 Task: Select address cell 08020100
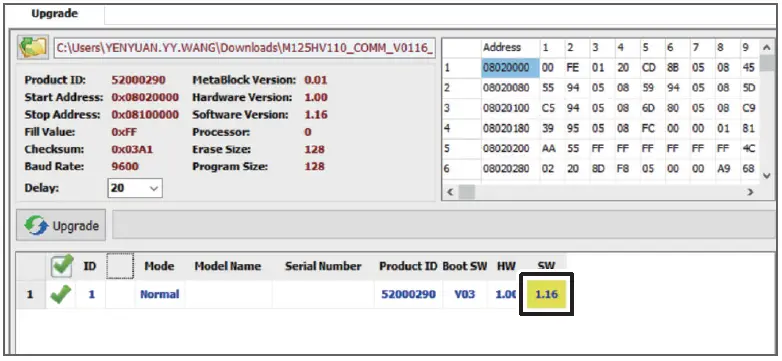510,108
